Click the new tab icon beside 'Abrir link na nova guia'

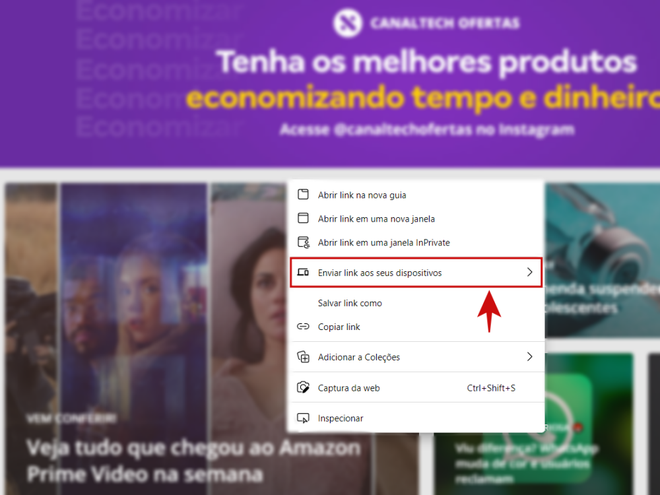(x=303, y=194)
